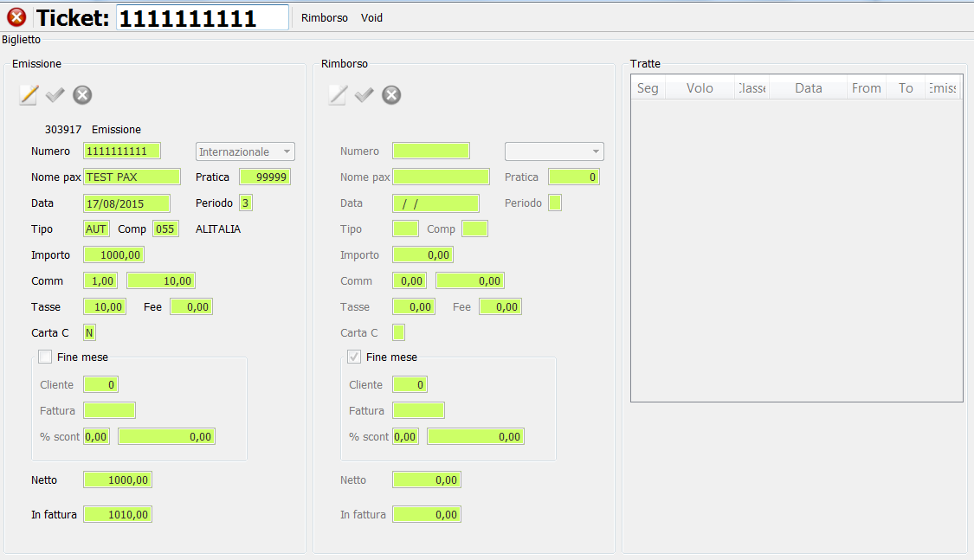Toggle Fine mese checkbox in Rimborso panel
Viewport: 974px width, 560px height.
click(x=354, y=357)
